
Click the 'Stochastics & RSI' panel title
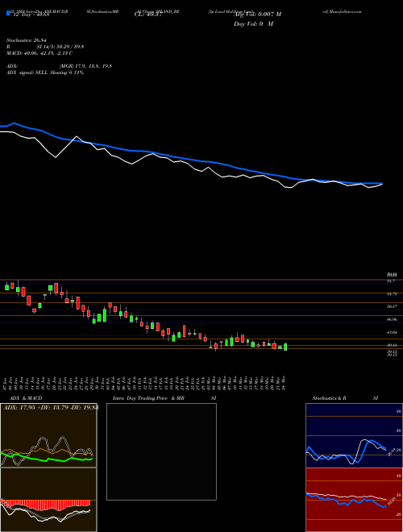345,398
